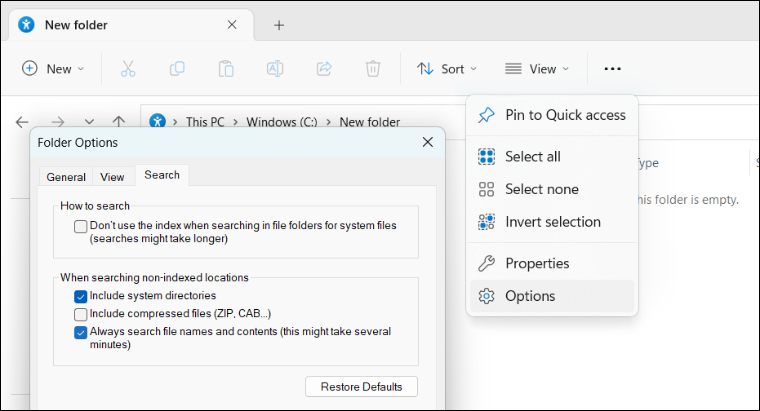Uncheck Include system directories
The image size is (760, 411).
[x=81, y=296]
